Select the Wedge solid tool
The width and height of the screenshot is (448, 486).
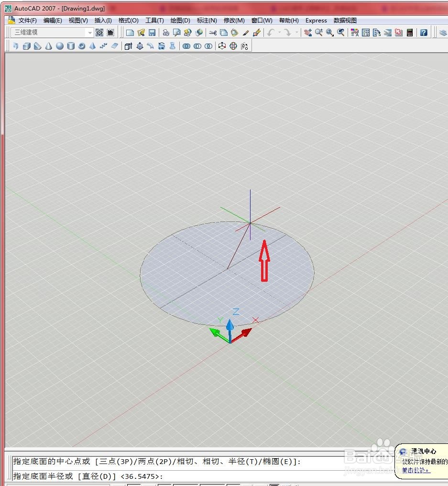pyautogui.click(x=37, y=46)
